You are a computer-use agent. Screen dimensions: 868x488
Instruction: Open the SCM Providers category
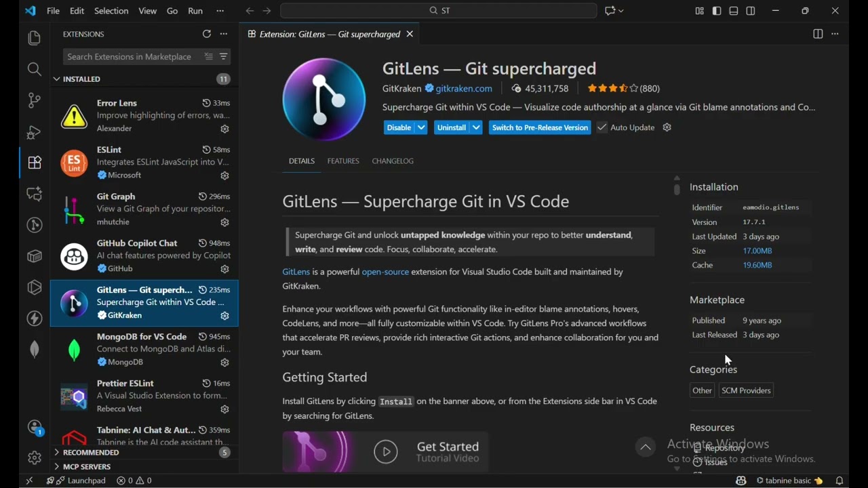[x=746, y=391]
